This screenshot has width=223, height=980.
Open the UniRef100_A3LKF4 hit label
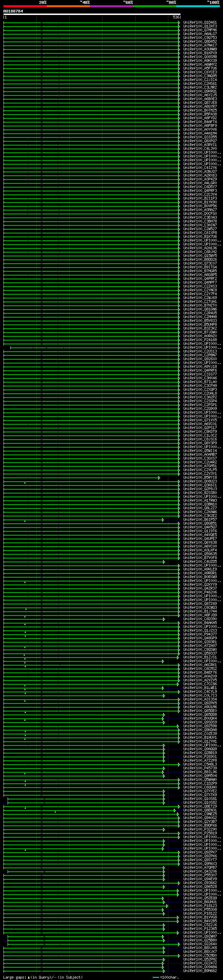tap(200, 550)
